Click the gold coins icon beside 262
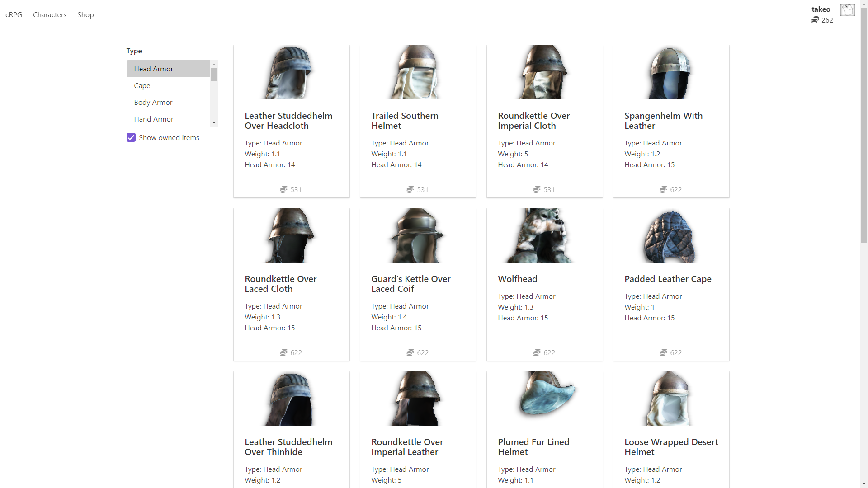Viewport: 868px width, 488px height. point(815,20)
